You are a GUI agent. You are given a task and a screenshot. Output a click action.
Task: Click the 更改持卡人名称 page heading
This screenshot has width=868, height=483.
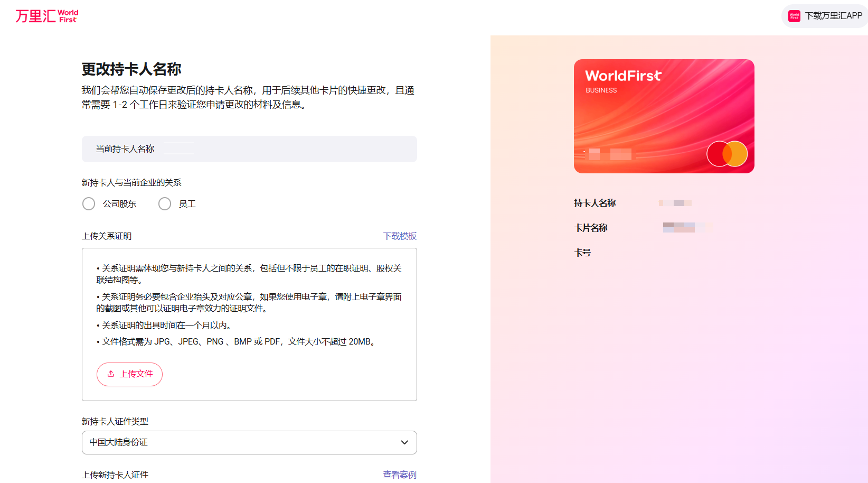click(x=130, y=69)
